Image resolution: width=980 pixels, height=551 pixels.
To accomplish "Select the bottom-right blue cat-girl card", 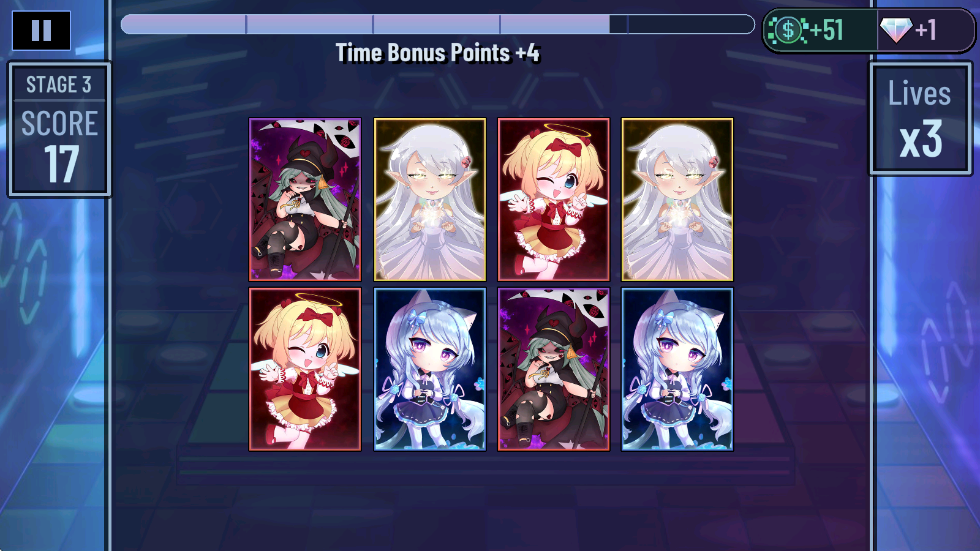I will click(677, 369).
